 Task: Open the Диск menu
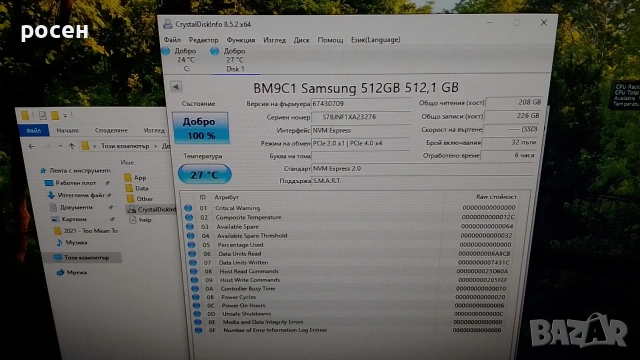[302, 40]
